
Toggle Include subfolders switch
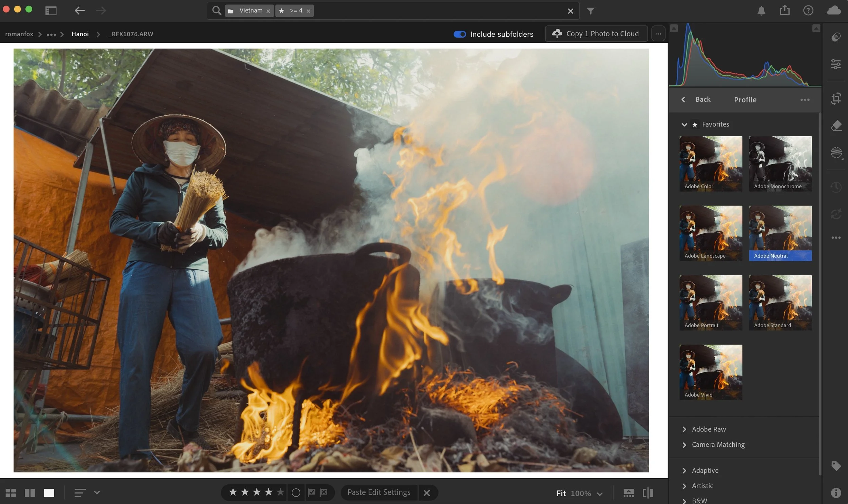coord(460,34)
